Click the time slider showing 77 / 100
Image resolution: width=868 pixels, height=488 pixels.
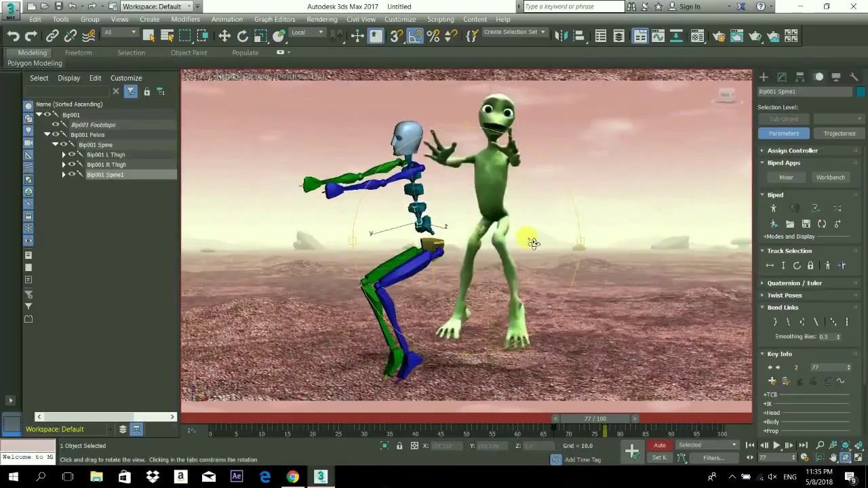point(595,419)
